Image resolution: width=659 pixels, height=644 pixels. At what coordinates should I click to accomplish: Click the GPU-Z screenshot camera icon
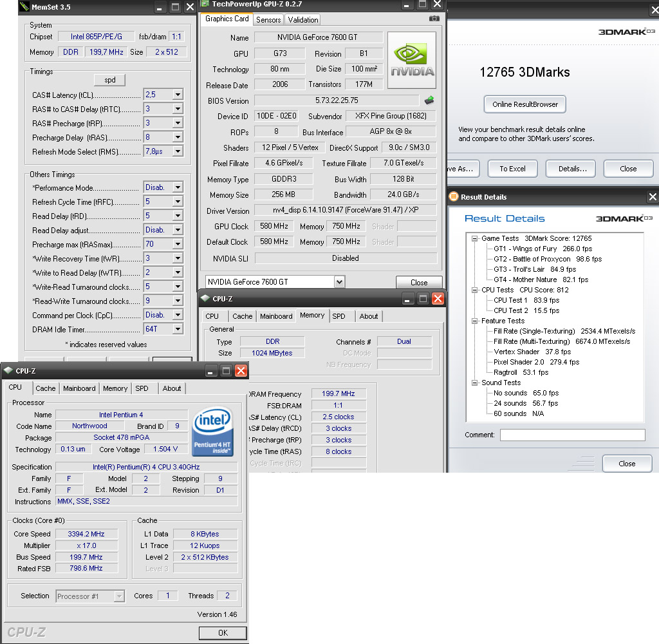coord(434,19)
